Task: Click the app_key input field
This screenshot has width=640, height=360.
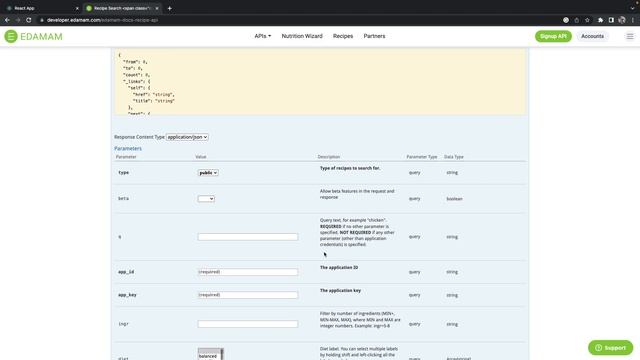Action: pyautogui.click(x=248, y=295)
